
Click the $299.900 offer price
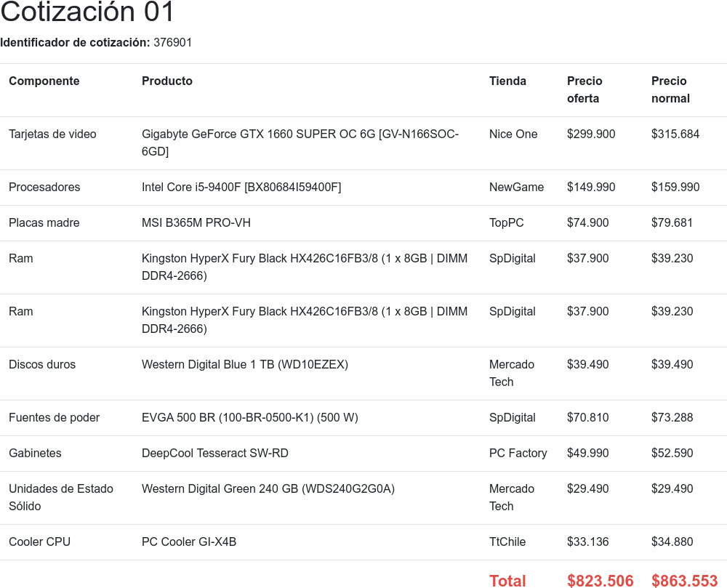pos(591,134)
